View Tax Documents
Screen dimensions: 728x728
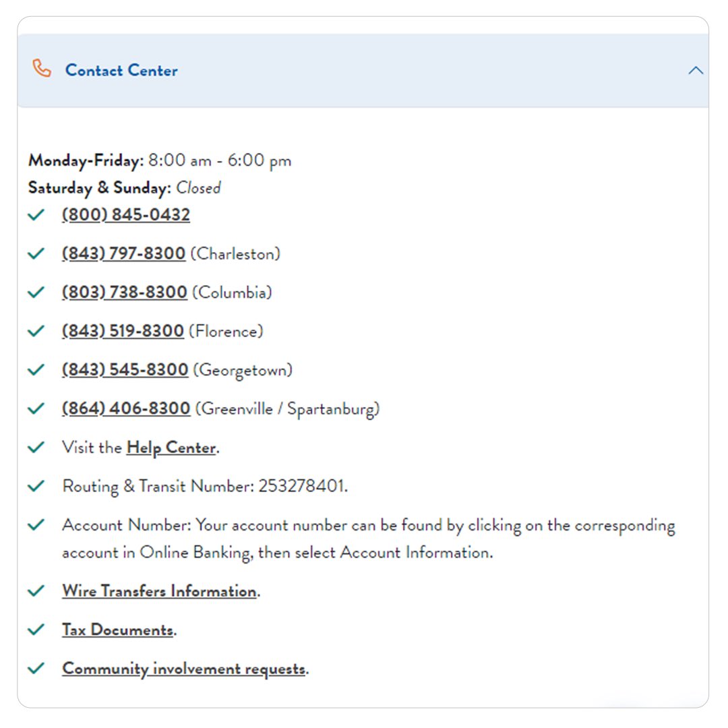(x=116, y=629)
